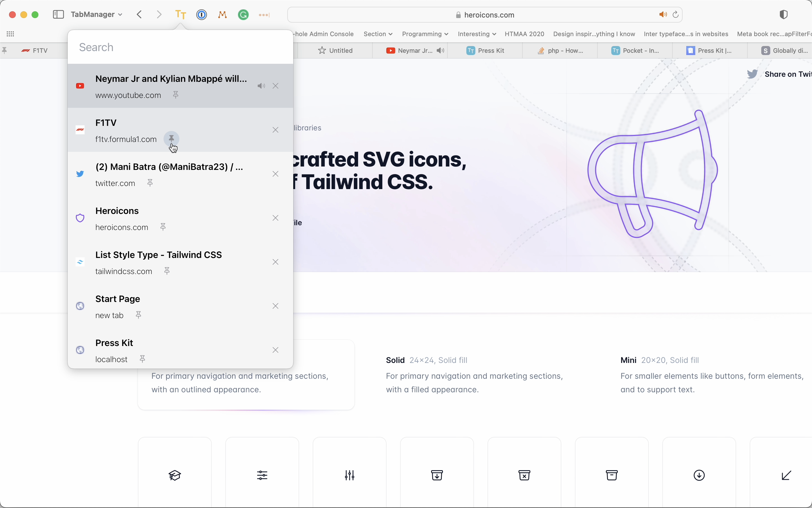Click the orange M extension icon
812x508 pixels.
[x=222, y=14]
